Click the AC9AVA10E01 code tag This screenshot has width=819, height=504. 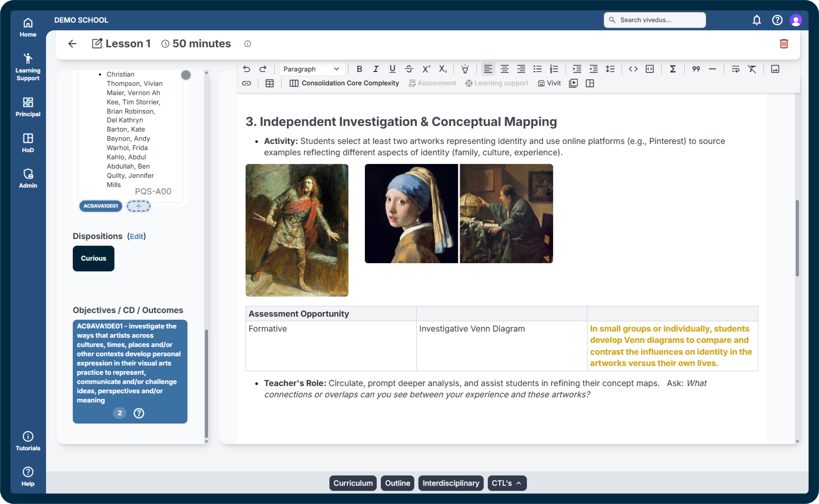click(x=101, y=206)
